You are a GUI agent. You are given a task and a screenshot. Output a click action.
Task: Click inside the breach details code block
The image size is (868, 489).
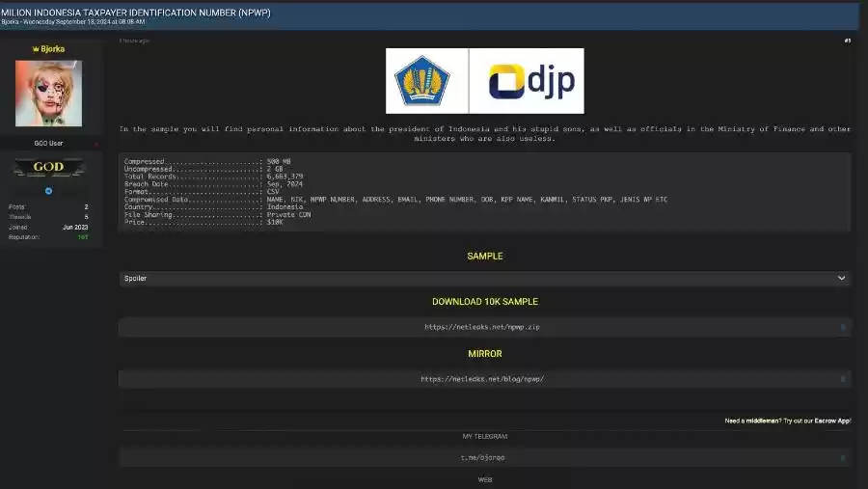click(482, 192)
